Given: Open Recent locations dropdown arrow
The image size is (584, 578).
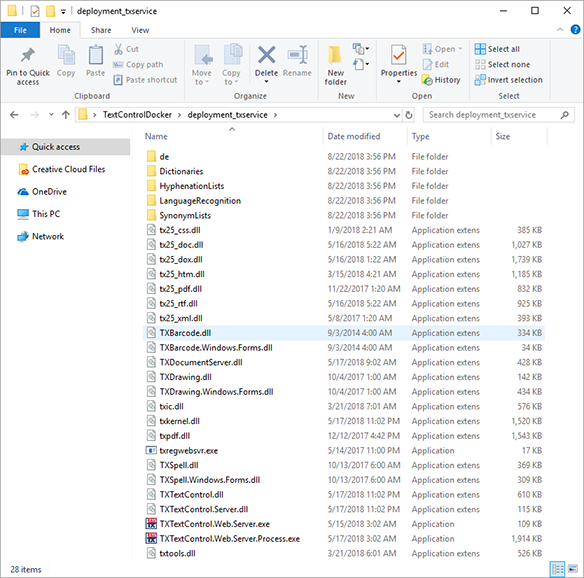Looking at the screenshot, I should click(x=51, y=115).
